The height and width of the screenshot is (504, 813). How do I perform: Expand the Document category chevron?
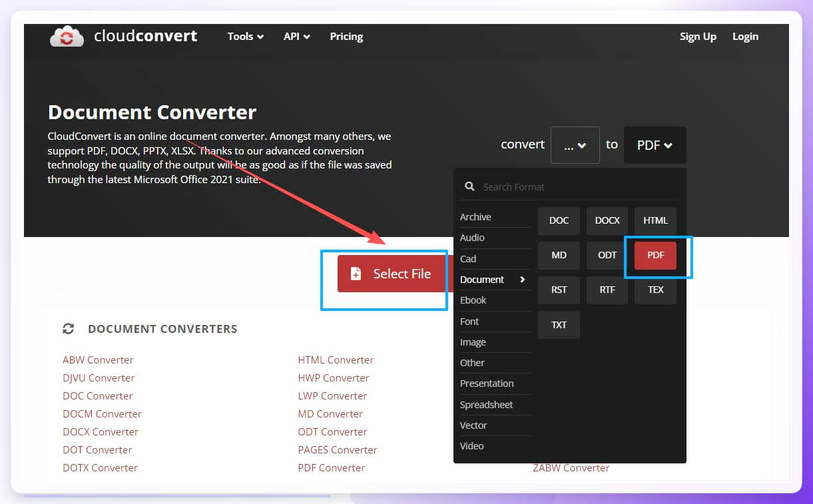click(523, 280)
